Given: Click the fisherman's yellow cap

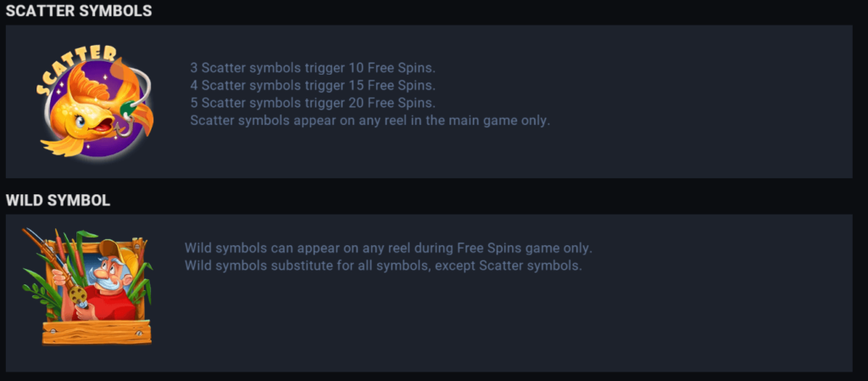Looking at the screenshot, I should [x=111, y=249].
